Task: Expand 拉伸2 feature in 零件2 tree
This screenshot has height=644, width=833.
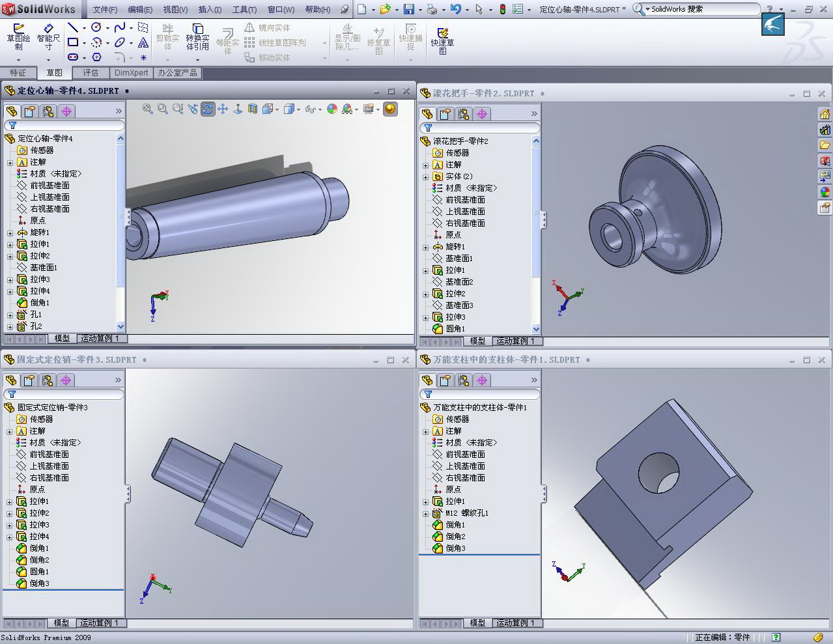Action: pos(425,294)
